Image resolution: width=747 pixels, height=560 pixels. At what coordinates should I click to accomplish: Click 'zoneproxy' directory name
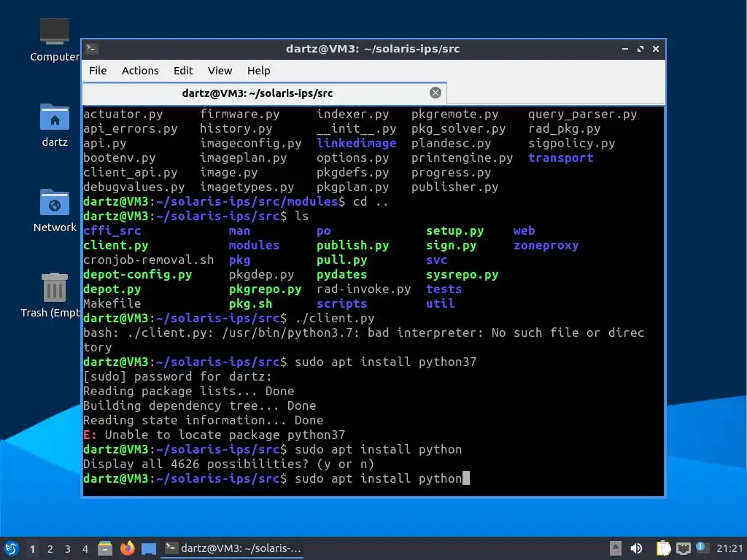click(546, 246)
